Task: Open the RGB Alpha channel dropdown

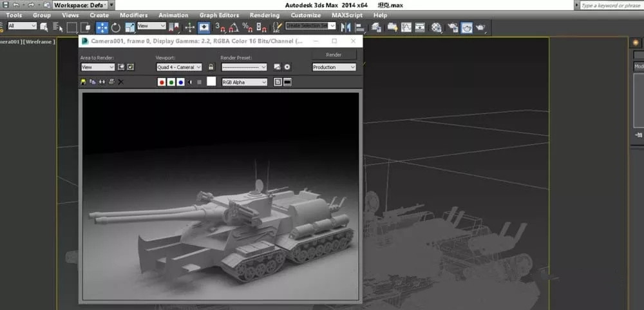Action: pyautogui.click(x=244, y=82)
